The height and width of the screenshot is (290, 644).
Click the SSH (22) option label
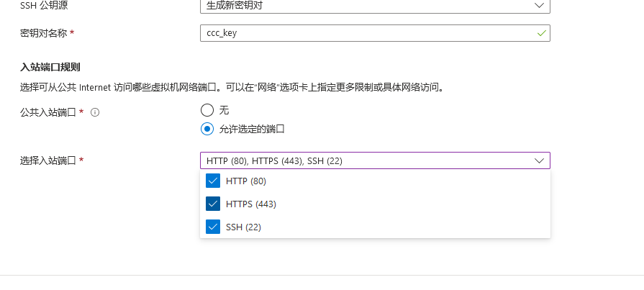(243, 227)
